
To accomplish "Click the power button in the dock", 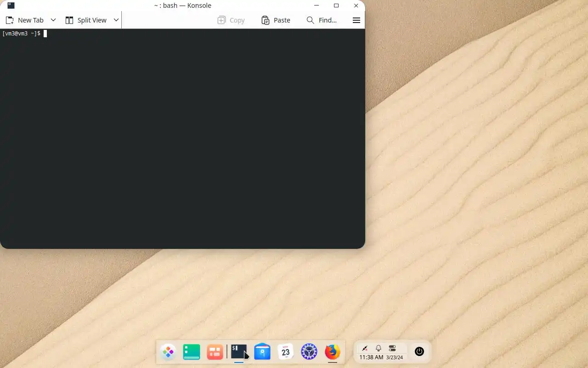I will 419,351.
